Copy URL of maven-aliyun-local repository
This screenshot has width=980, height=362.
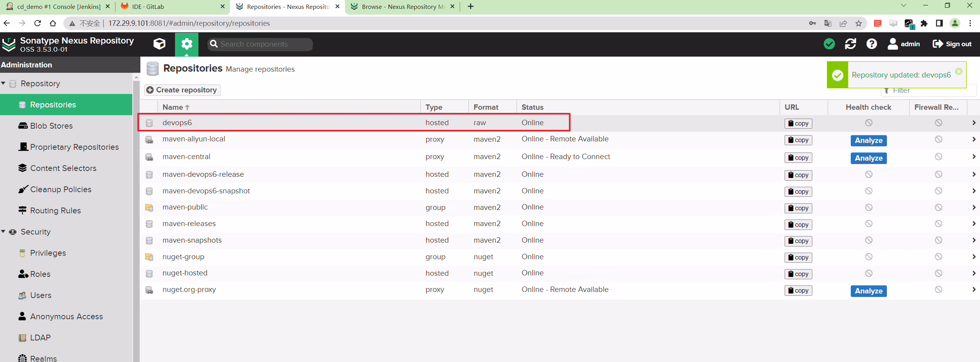pyautogui.click(x=798, y=140)
